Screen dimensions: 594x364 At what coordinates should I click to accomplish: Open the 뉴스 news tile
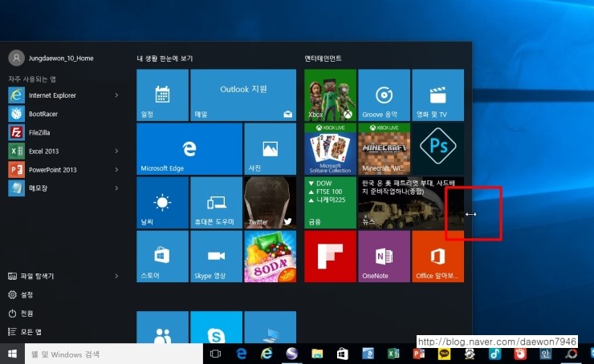(411, 203)
